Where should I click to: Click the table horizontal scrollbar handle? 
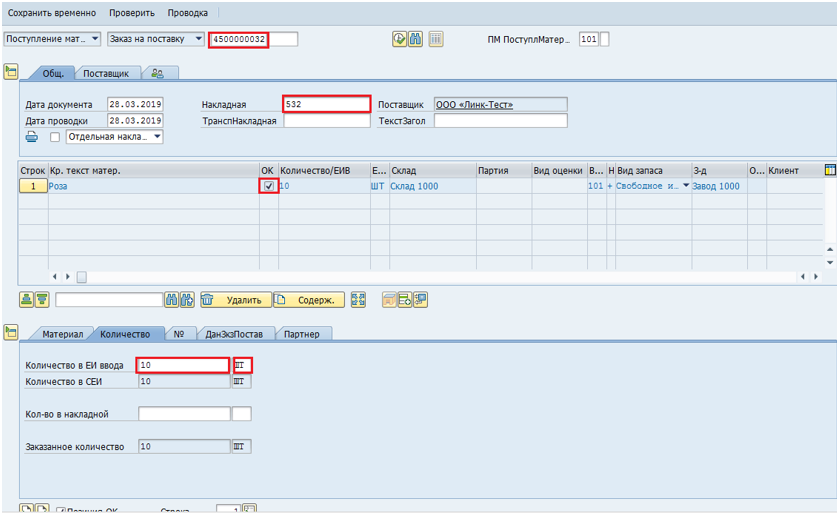[82, 276]
